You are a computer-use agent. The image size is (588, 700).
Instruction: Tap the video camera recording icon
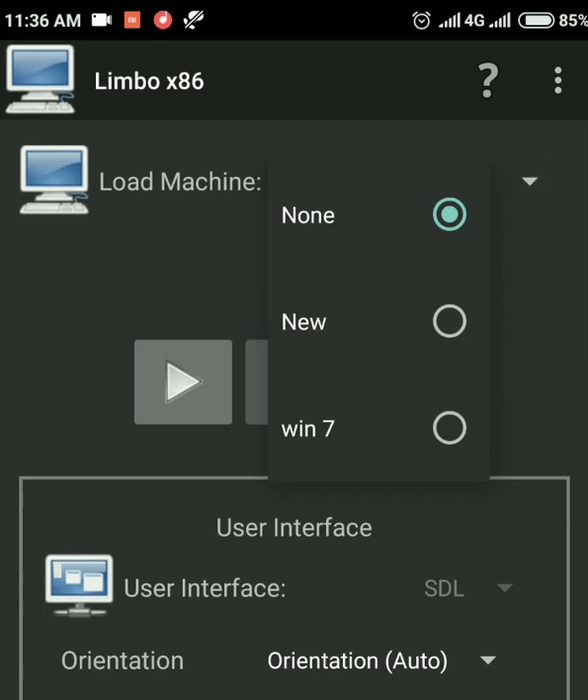(102, 20)
